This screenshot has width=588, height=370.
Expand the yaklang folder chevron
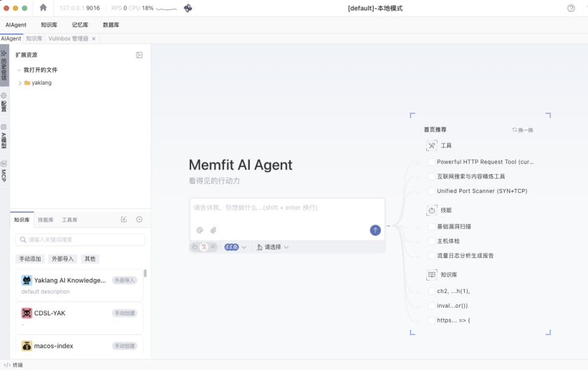(x=20, y=83)
